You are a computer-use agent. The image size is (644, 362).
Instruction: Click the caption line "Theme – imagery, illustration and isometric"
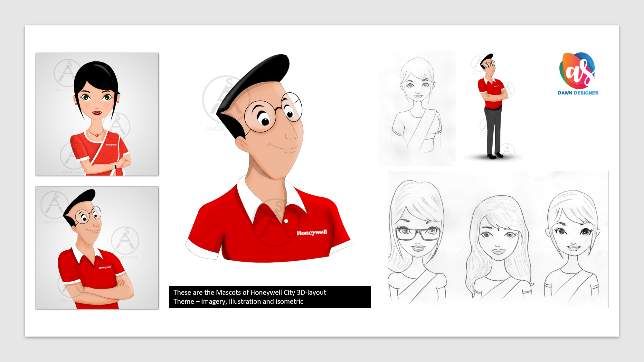click(x=238, y=302)
